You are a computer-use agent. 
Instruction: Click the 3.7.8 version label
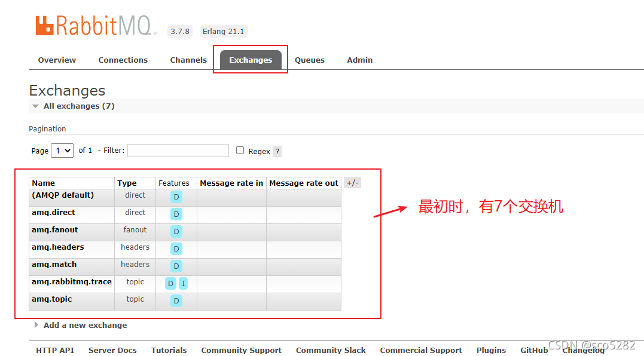(180, 31)
